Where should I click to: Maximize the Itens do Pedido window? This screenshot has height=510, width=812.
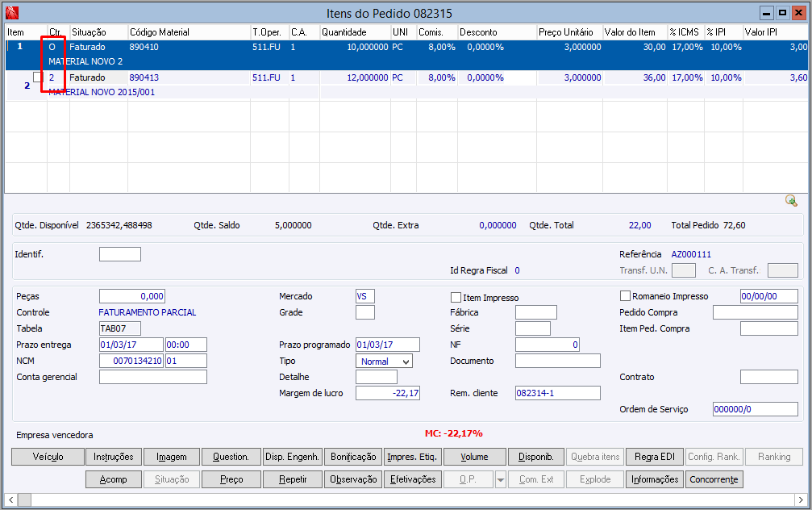pyautogui.click(x=781, y=13)
